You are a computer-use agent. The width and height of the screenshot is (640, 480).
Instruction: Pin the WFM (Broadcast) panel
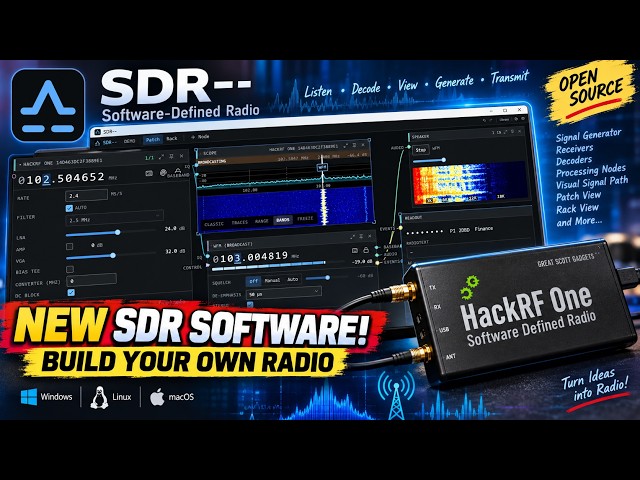click(x=361, y=236)
